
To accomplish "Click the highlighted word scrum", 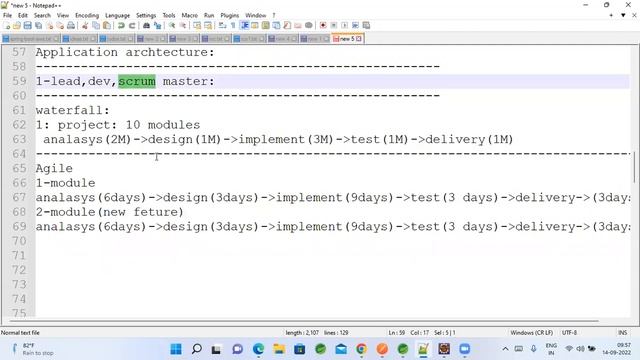I will pos(137,81).
